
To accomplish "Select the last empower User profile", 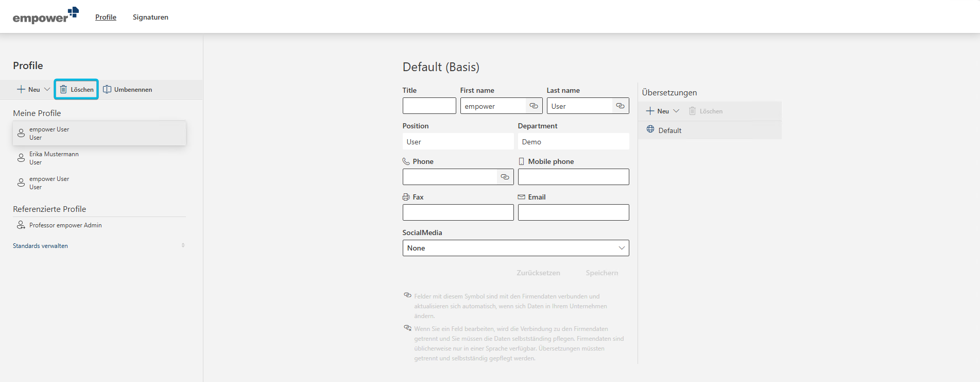I will 99,182.
